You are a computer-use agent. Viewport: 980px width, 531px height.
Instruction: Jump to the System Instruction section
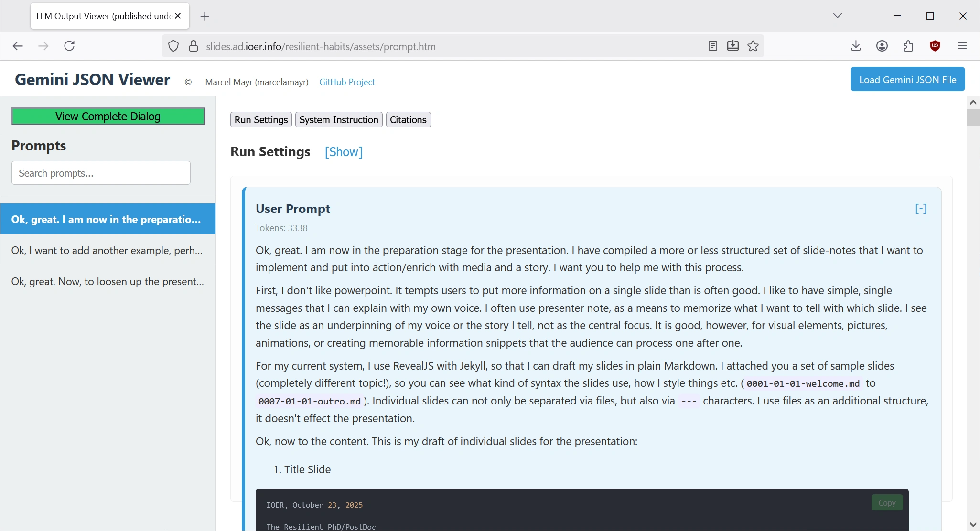coord(338,119)
